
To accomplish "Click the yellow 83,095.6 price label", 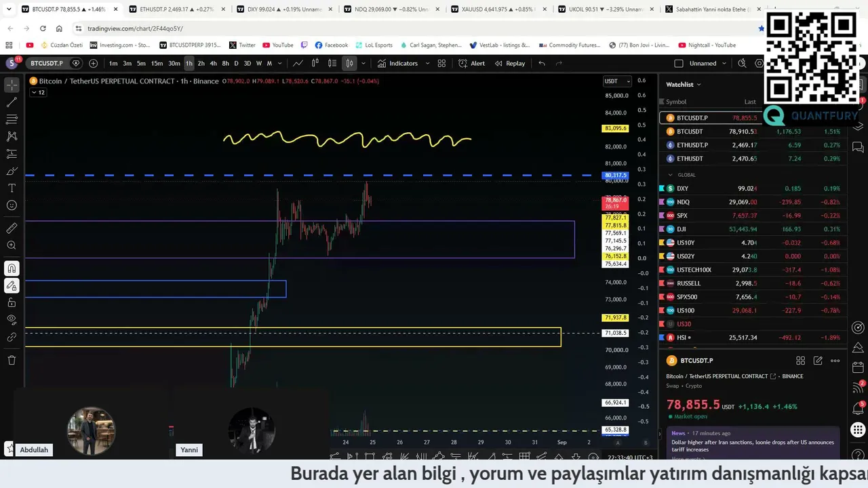I will 615,128.
